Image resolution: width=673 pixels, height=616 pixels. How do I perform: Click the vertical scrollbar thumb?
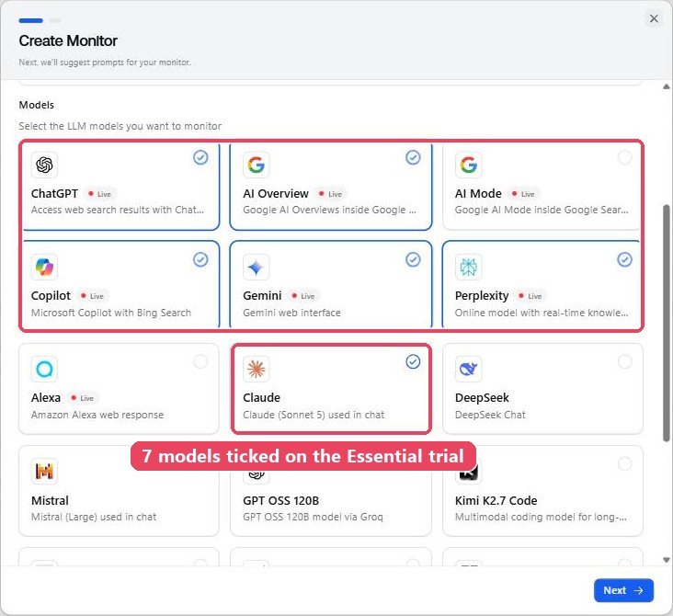pyautogui.click(x=667, y=324)
